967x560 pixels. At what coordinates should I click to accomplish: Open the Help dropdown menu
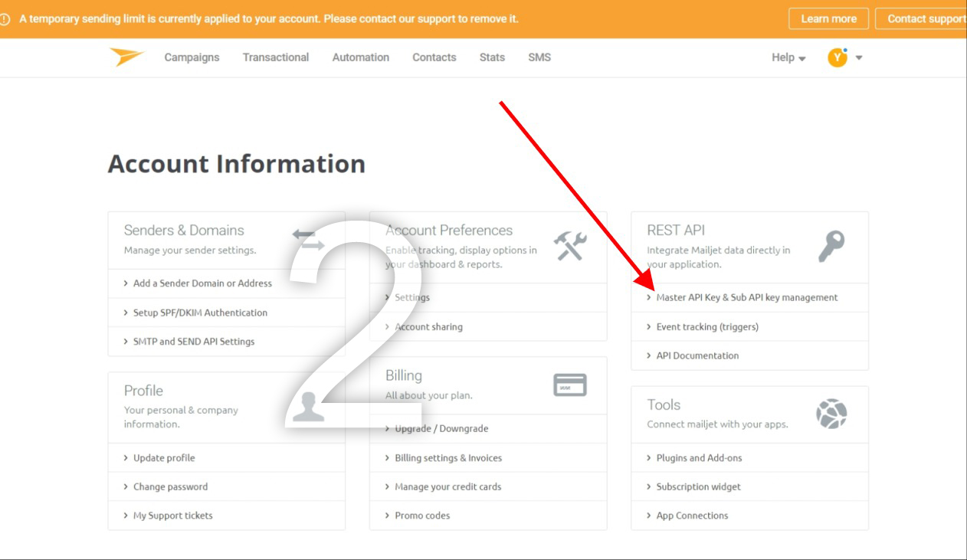pos(788,57)
